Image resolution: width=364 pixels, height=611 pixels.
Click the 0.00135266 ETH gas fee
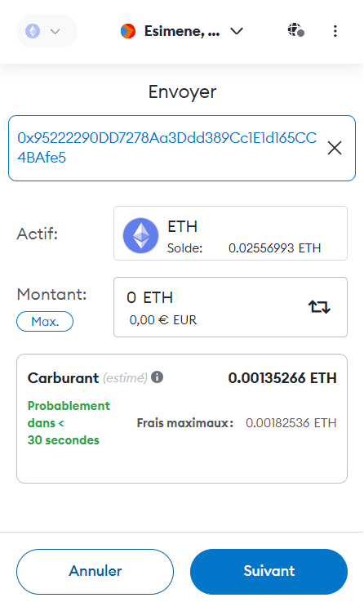coord(282,378)
